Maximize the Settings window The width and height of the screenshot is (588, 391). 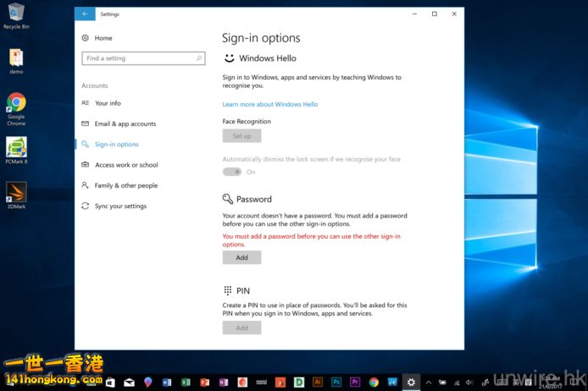(x=435, y=14)
